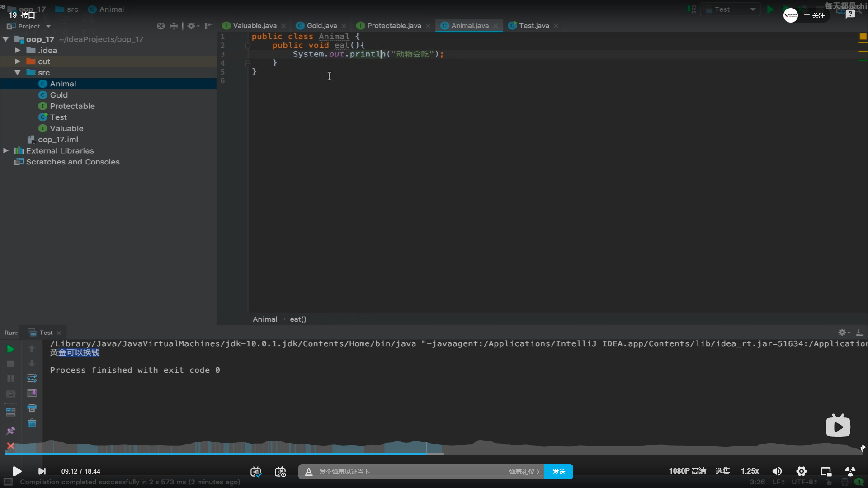Image resolution: width=868 pixels, height=488 pixels.
Task: Click the next video skip icon
Action: 42,471
